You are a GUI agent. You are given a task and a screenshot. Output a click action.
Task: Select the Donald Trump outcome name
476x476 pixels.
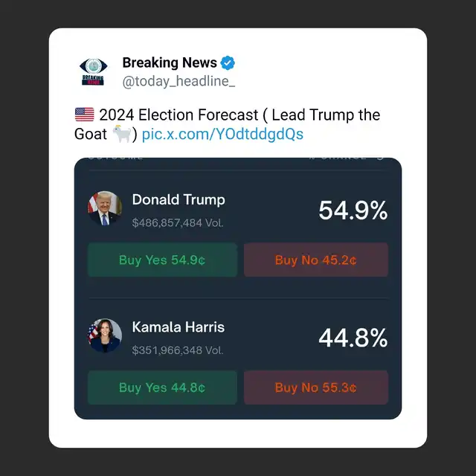178,200
